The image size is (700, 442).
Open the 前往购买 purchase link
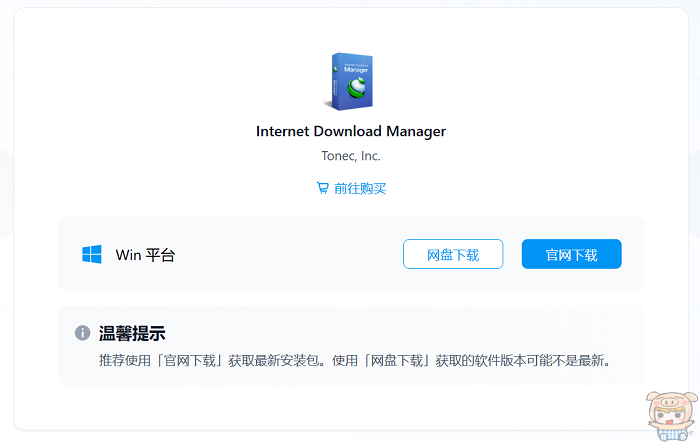[360, 188]
